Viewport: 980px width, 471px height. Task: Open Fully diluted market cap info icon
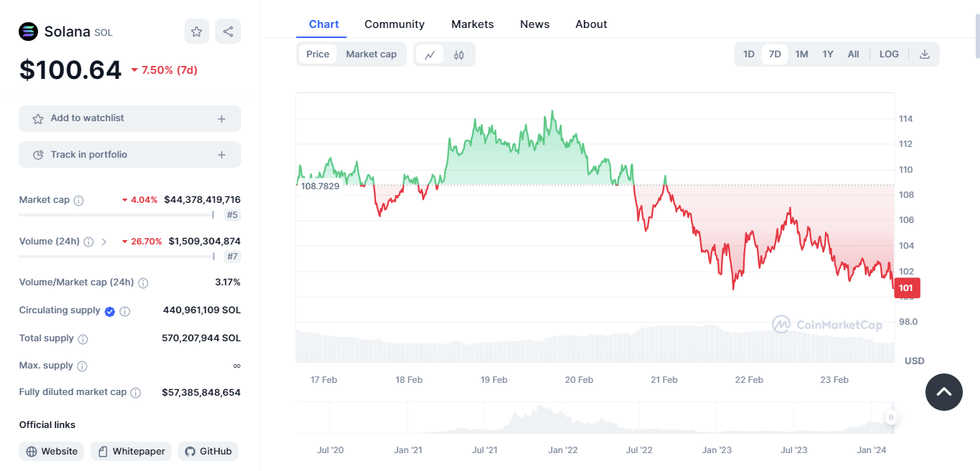pyautogui.click(x=136, y=393)
